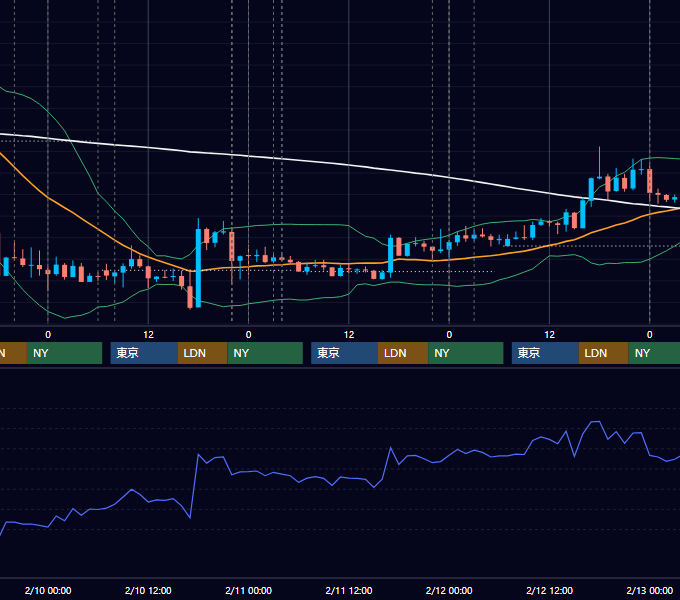Click the 東京 session block on 2/10
Screen dimensions: 680x600
(144, 353)
